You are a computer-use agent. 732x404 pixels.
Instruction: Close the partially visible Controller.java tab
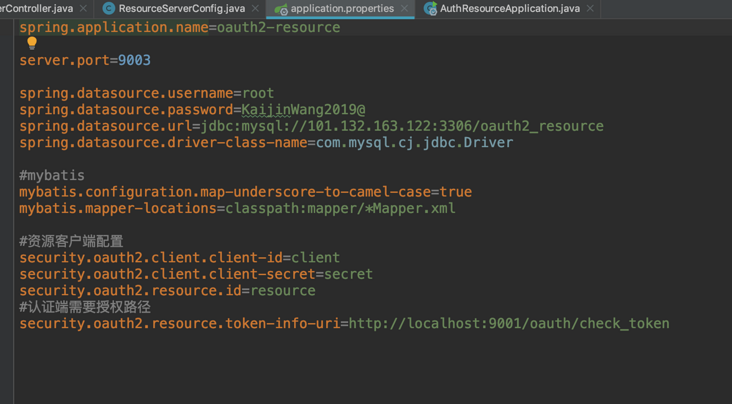coord(83,8)
